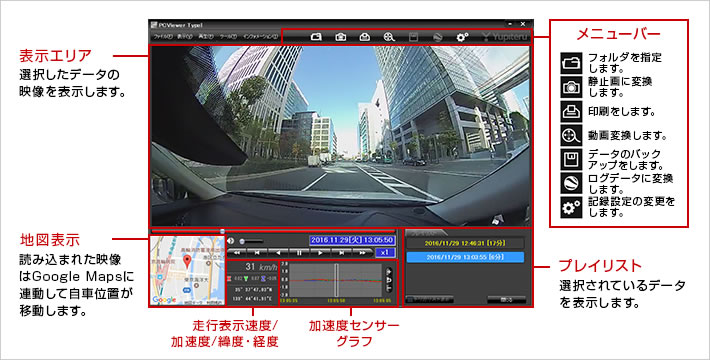Viewport: 710px width, 360px height.
Task: Click the camera still-image conversion icon
Action: (341, 37)
